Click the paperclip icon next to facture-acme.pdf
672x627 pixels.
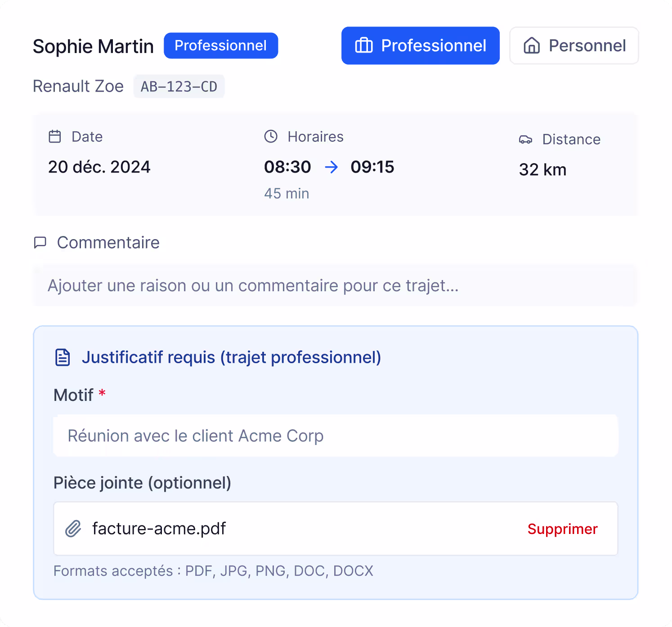[73, 529]
